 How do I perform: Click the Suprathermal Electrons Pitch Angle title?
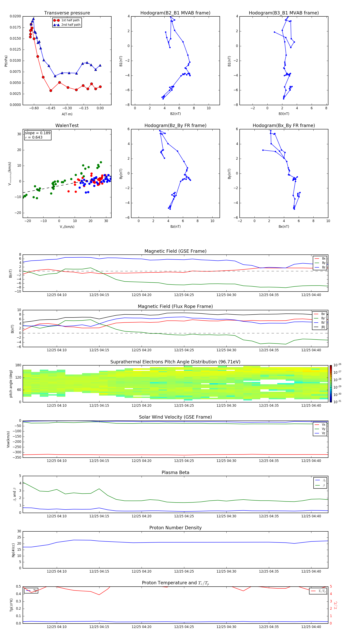[x=175, y=362]
